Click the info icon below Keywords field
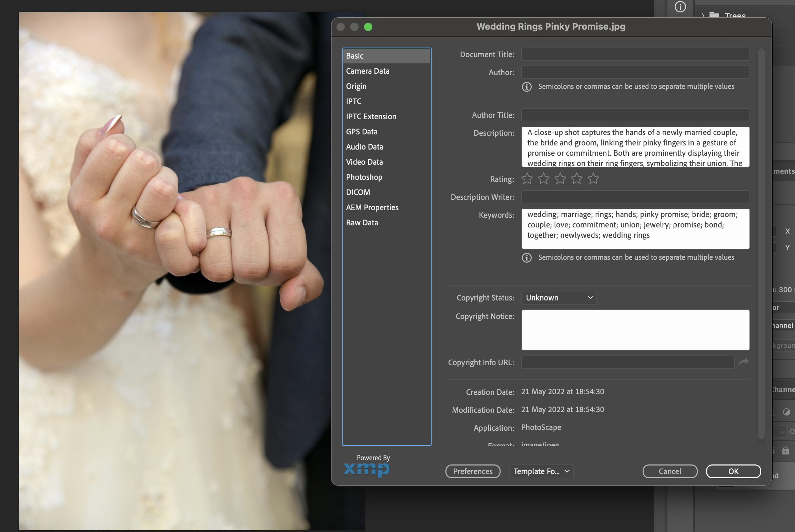 point(526,258)
